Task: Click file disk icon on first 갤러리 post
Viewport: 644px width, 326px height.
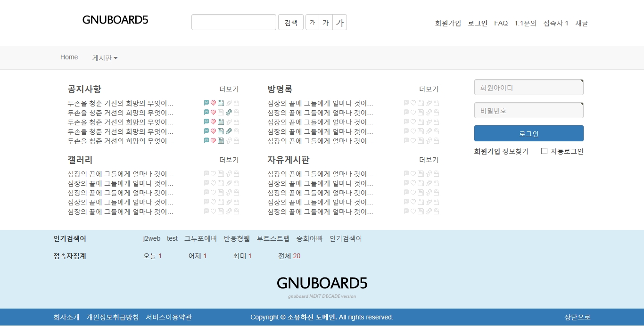Action: click(221, 173)
